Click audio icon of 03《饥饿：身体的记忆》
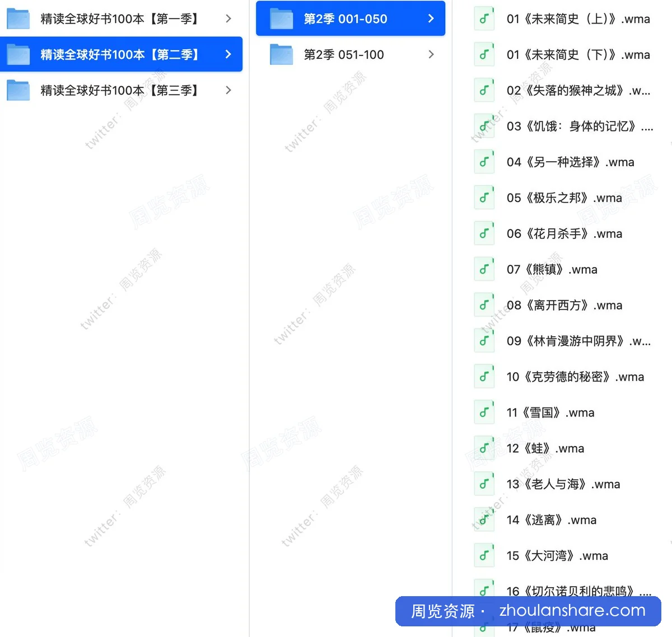This screenshot has width=672, height=637. pyautogui.click(x=484, y=126)
